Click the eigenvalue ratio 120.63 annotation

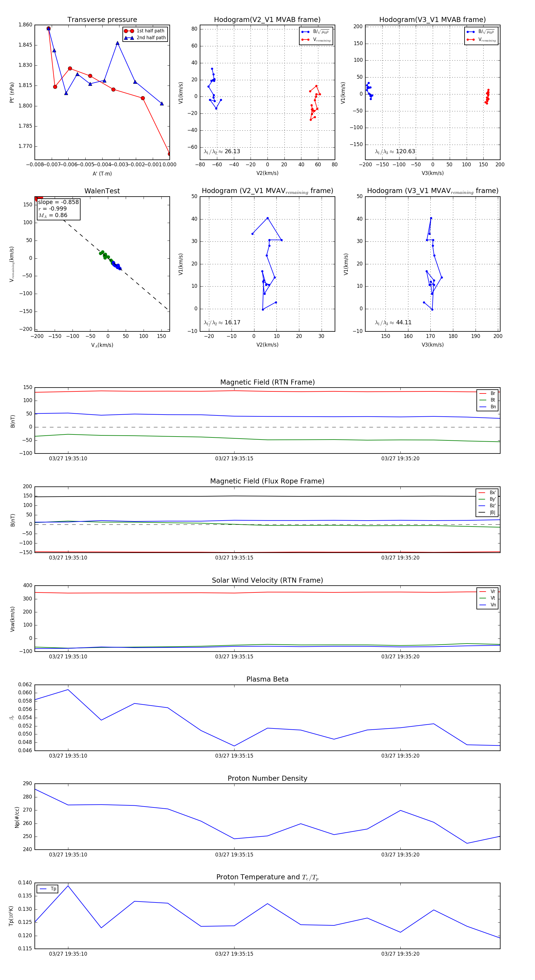395,151
